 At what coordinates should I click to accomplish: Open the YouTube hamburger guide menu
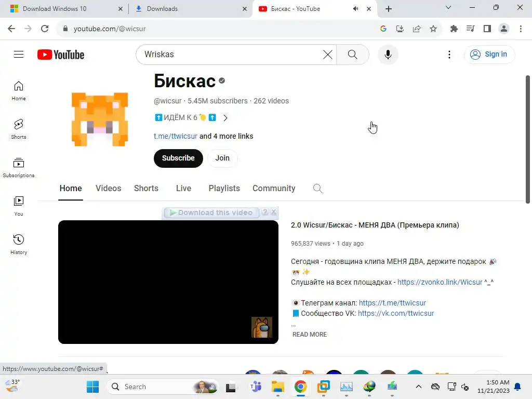[19, 54]
